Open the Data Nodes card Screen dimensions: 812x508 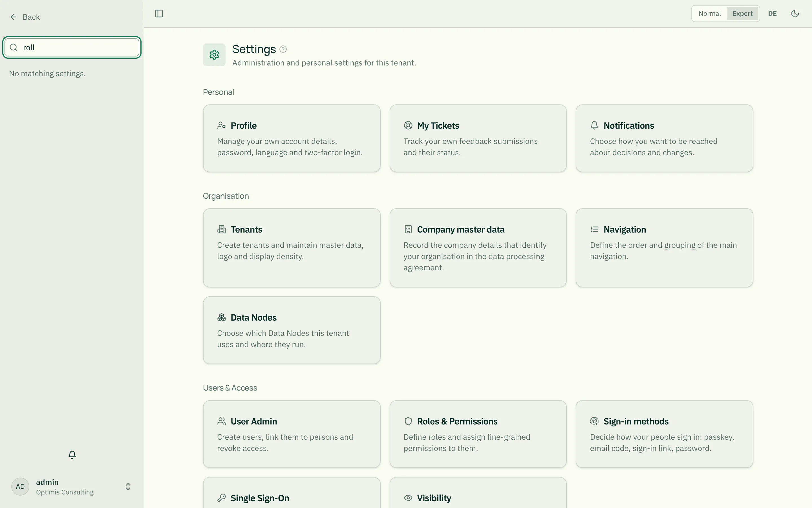click(x=292, y=330)
